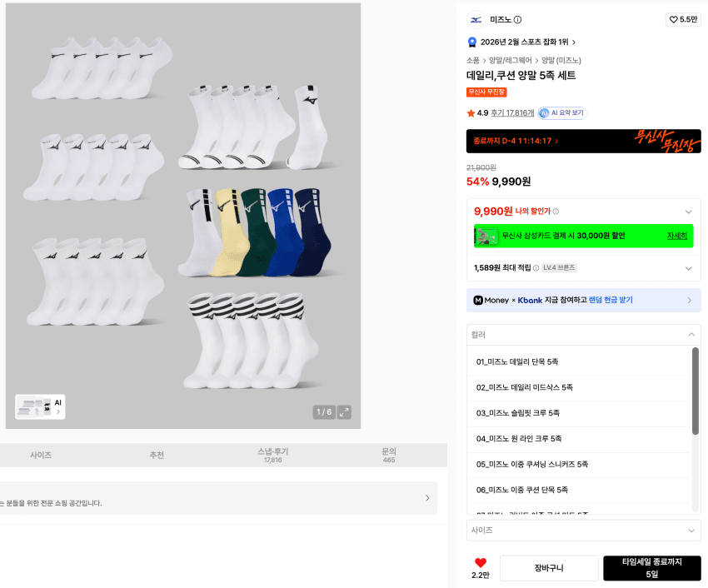Click the 타임세일 종료까지 5일 button
This screenshot has height=588, width=708.
click(x=652, y=568)
